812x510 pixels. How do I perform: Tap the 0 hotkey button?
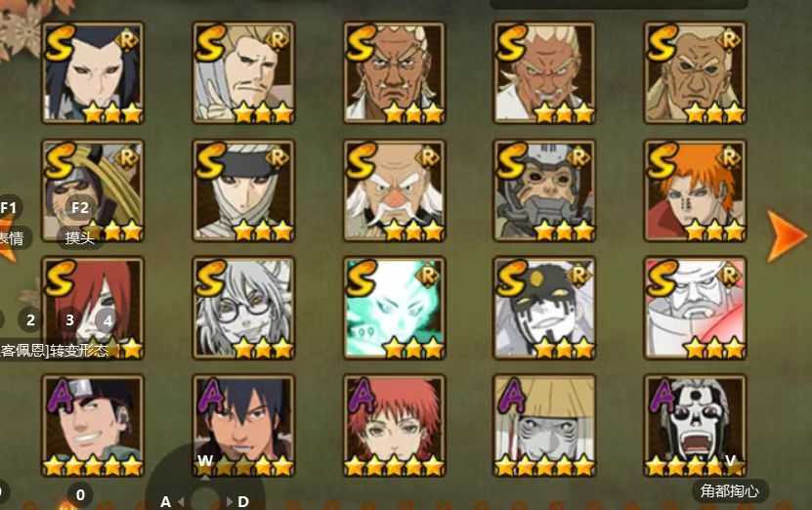point(80,495)
